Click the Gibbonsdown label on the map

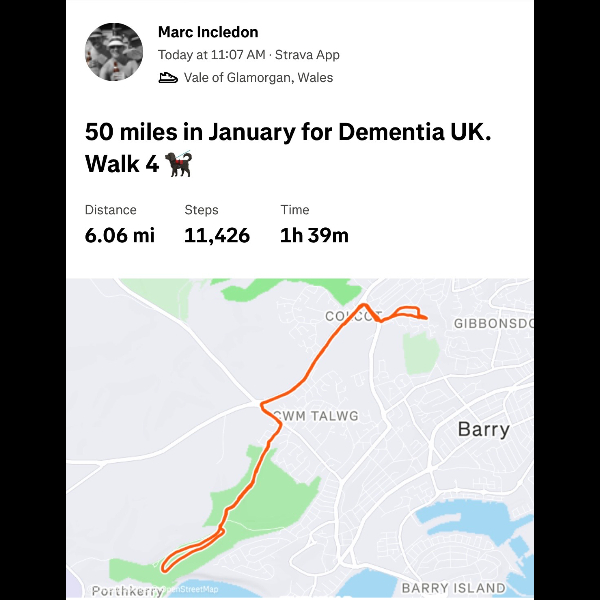[x=494, y=323]
